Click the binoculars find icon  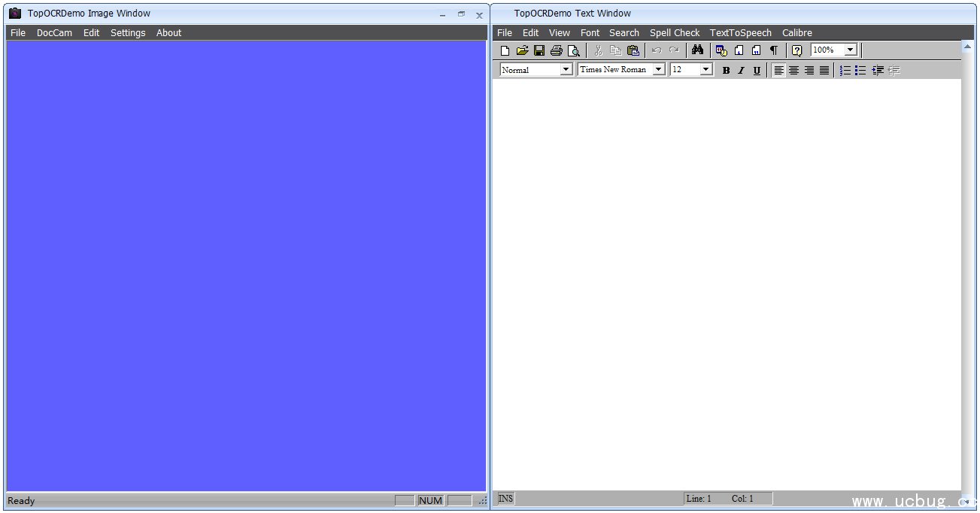[697, 50]
